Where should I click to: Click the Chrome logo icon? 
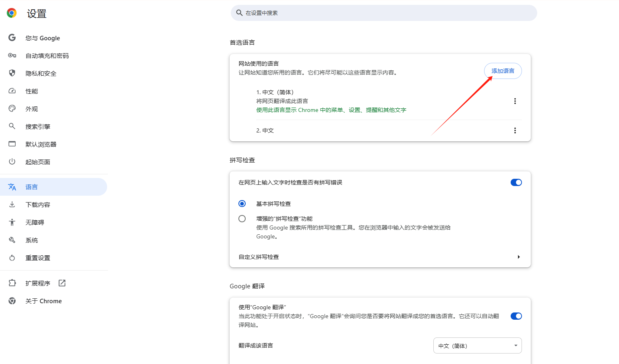(x=12, y=13)
